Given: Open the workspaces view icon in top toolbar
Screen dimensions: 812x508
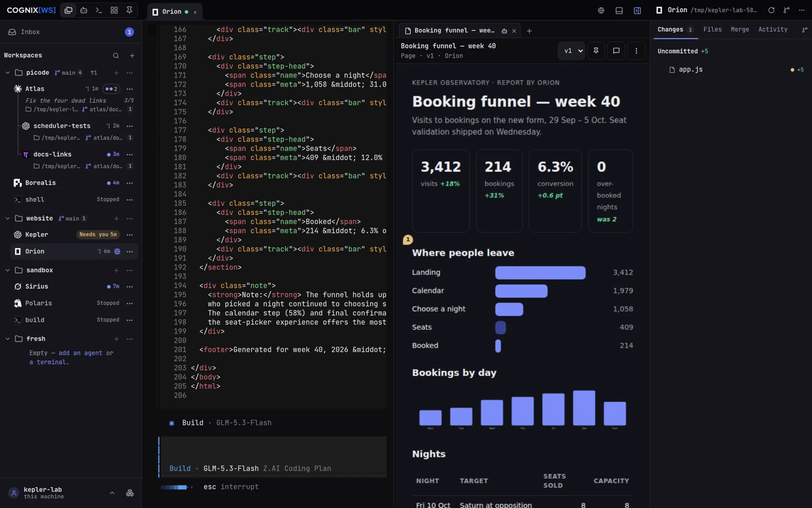Looking at the screenshot, I should click(68, 10).
